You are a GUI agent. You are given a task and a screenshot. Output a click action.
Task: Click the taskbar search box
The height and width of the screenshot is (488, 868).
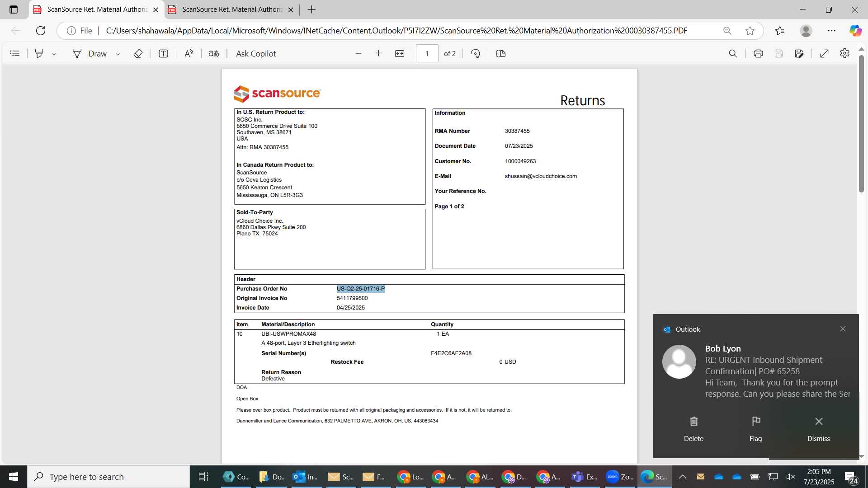click(108, 477)
